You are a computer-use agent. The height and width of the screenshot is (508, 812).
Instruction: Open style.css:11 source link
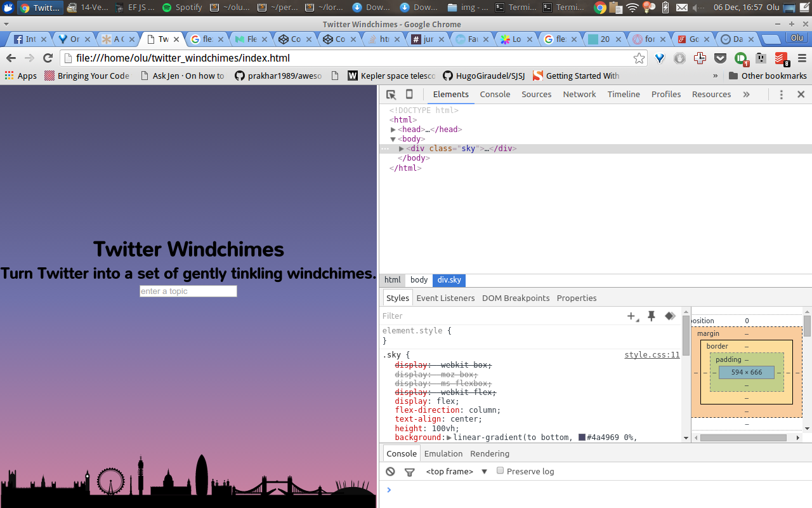coord(652,355)
